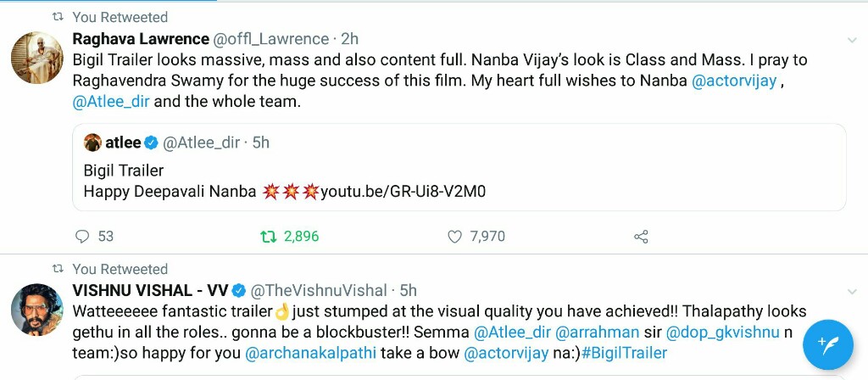Expand options menu for Vishnu Vishal's tweet

click(x=852, y=292)
